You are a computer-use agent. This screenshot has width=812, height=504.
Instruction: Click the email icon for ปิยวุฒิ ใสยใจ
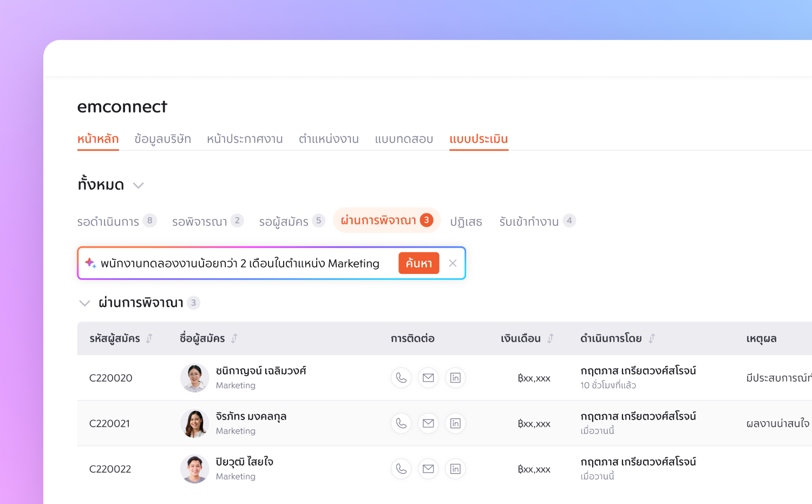[428, 469]
